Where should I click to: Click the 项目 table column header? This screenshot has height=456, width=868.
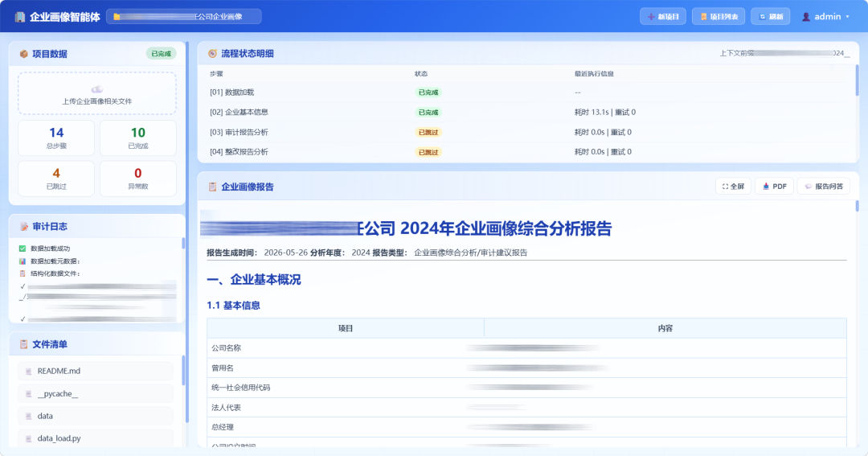[346, 329]
